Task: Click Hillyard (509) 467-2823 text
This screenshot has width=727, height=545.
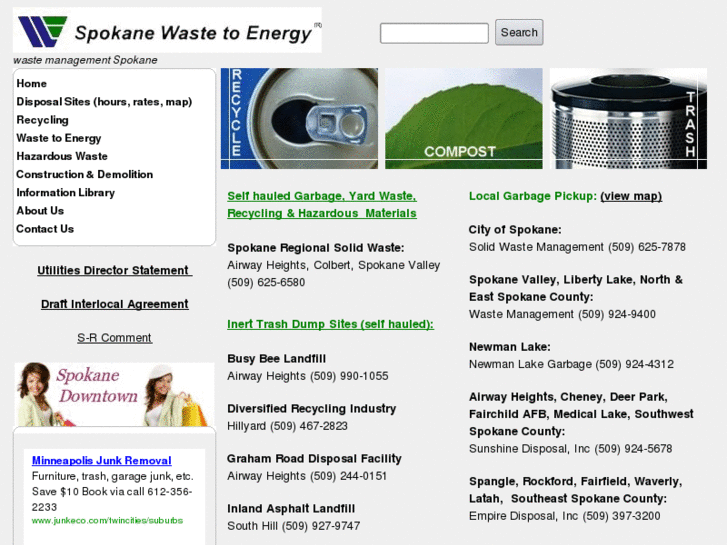Action: point(287,426)
